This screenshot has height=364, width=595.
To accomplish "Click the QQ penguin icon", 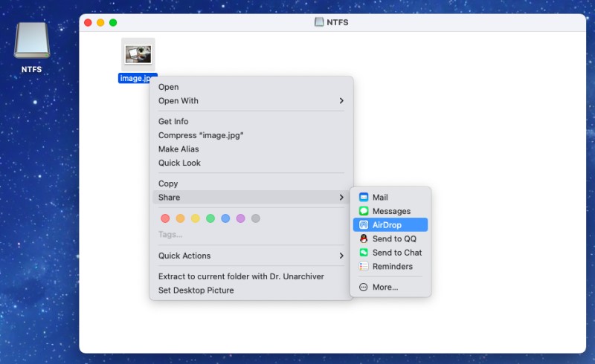I will tap(364, 238).
